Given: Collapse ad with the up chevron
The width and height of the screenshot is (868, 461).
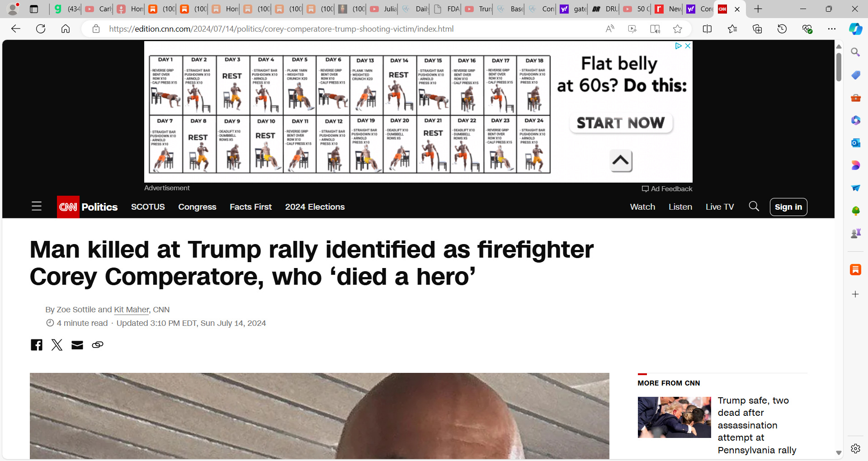Looking at the screenshot, I should point(621,160).
